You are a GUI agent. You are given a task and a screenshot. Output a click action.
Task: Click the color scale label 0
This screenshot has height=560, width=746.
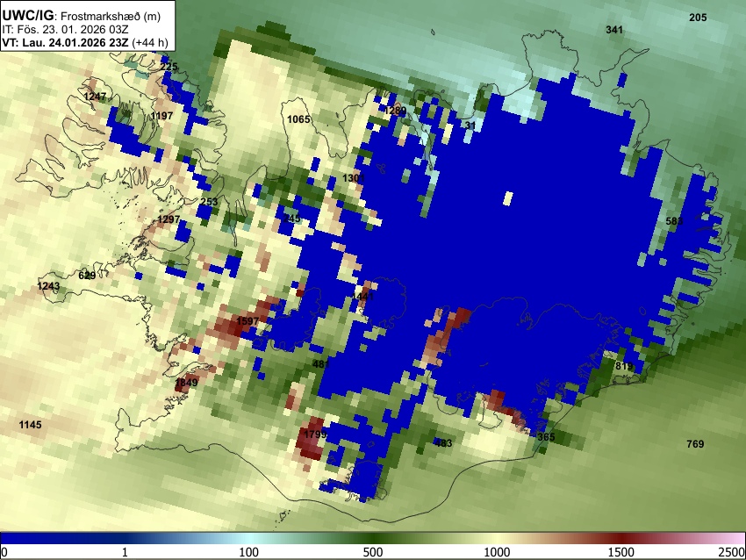(x=4, y=552)
